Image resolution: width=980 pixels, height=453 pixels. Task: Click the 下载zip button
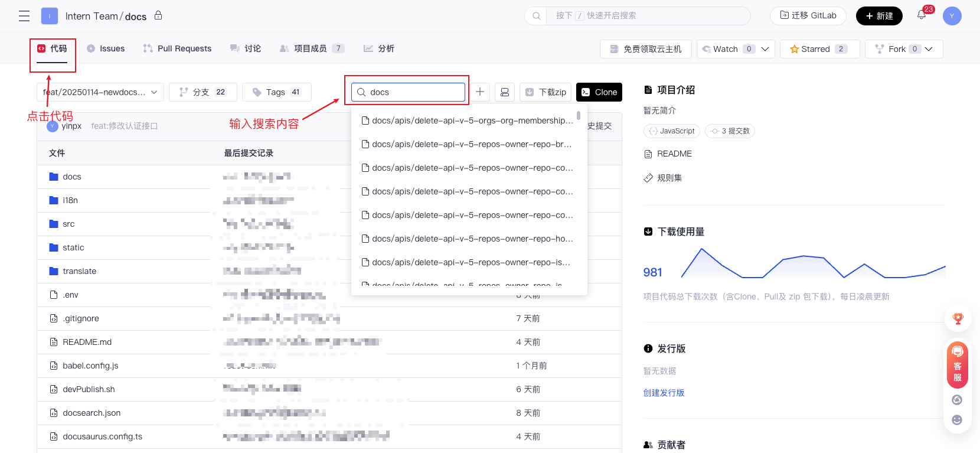(x=545, y=92)
